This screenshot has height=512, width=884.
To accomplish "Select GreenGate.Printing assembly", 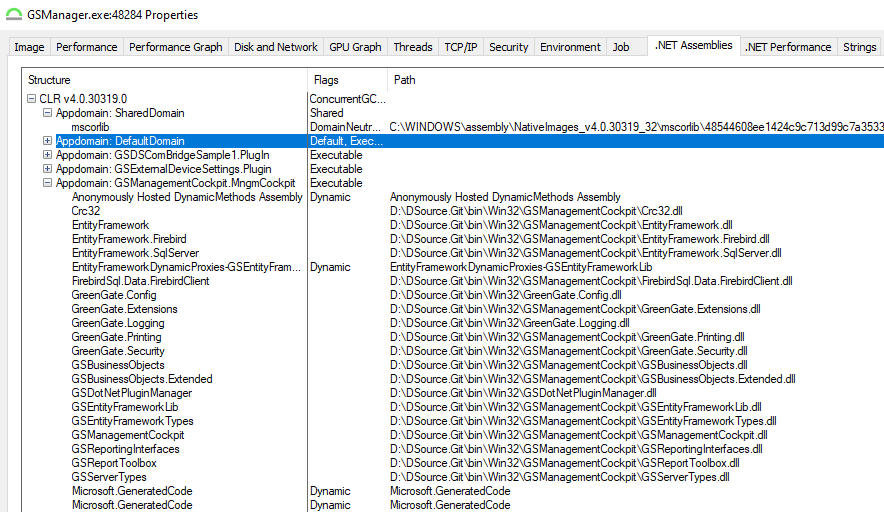I will pos(116,337).
